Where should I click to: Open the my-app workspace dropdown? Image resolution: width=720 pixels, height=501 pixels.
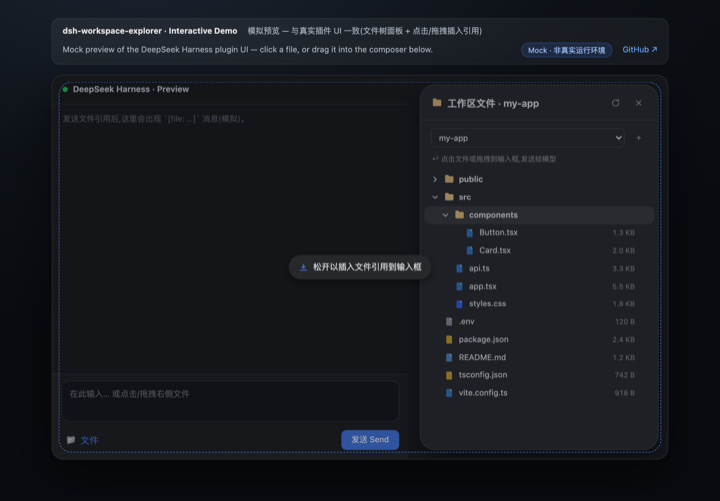pyautogui.click(x=527, y=138)
